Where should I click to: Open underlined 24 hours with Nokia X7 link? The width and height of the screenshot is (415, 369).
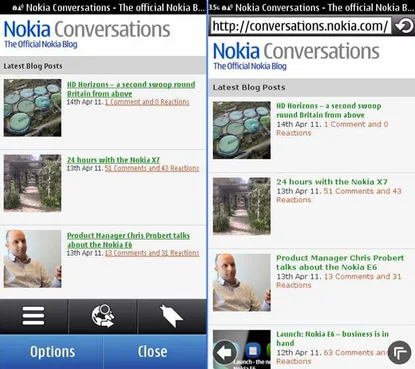pyautogui.click(x=113, y=160)
